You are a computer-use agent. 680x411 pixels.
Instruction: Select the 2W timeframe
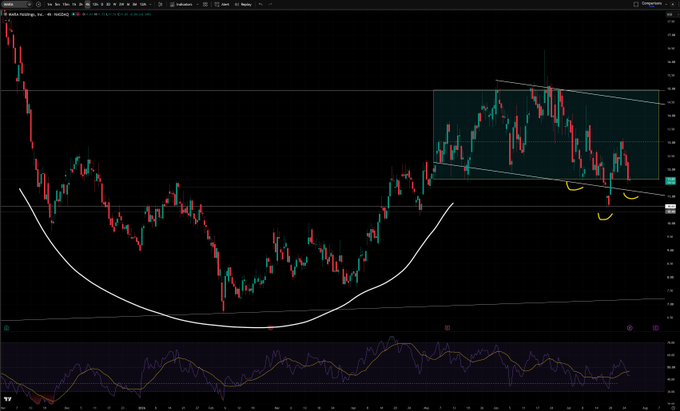pyautogui.click(x=121, y=4)
